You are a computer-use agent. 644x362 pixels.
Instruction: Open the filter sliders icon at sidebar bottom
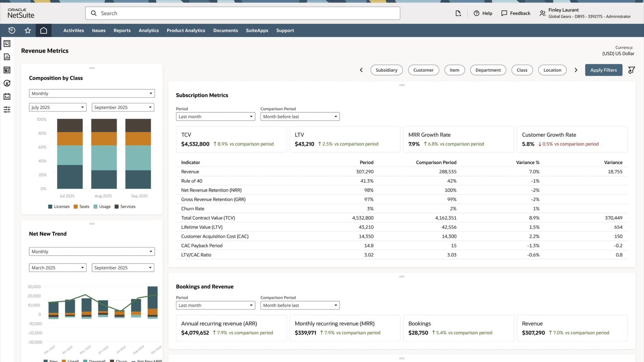[x=7, y=110]
